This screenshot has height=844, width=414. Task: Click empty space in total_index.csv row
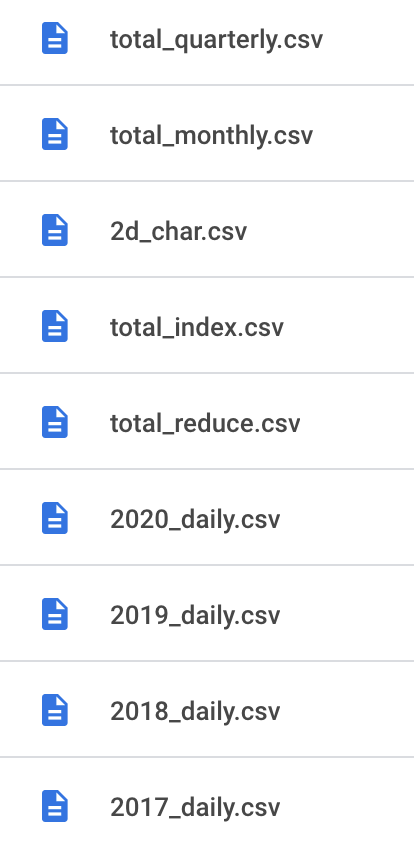(350, 326)
